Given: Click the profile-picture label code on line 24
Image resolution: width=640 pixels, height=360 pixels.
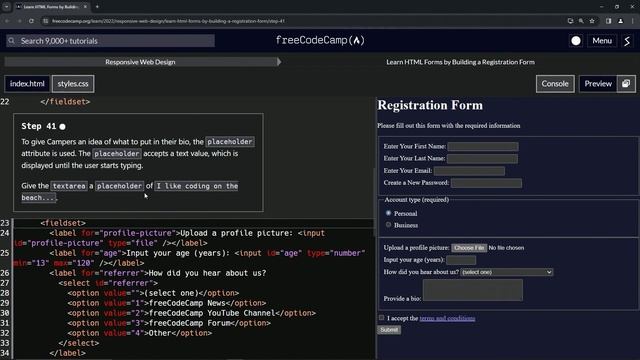Looking at the screenshot, I should (169, 238).
